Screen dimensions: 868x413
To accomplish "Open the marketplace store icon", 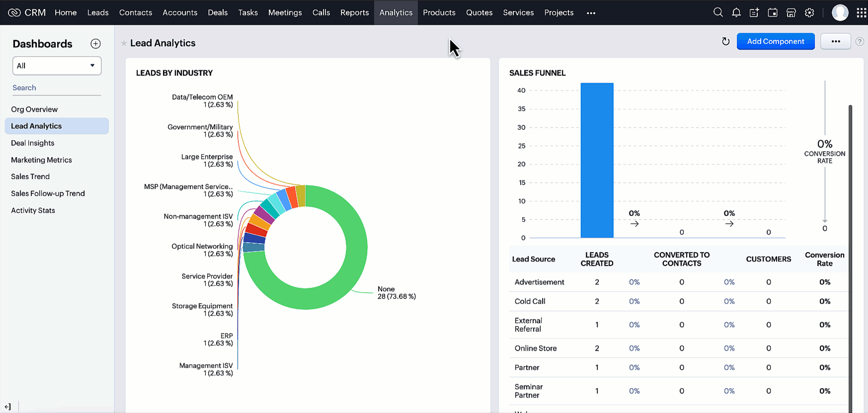I will pyautogui.click(x=791, y=12).
